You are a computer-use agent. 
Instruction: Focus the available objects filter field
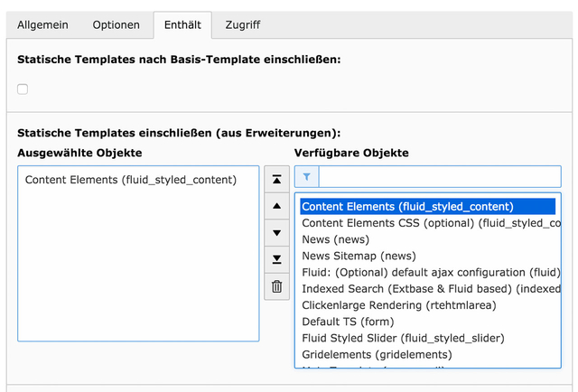pyautogui.click(x=440, y=177)
